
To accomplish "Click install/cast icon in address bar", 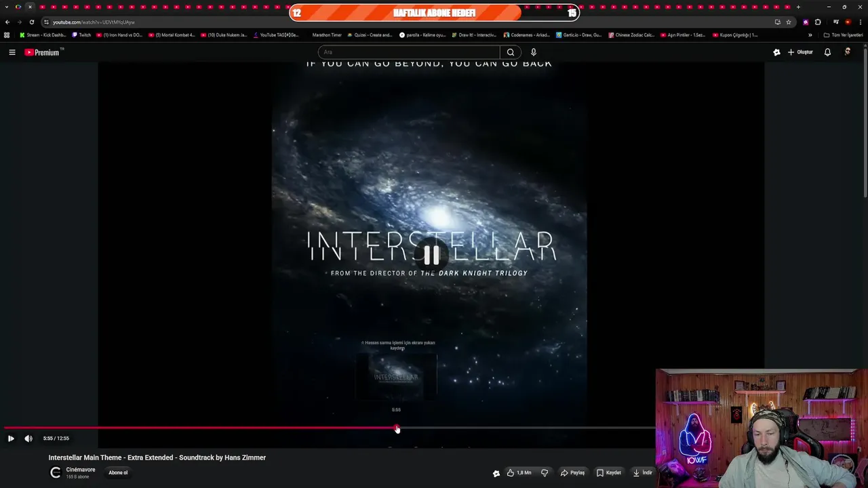I will (x=777, y=22).
